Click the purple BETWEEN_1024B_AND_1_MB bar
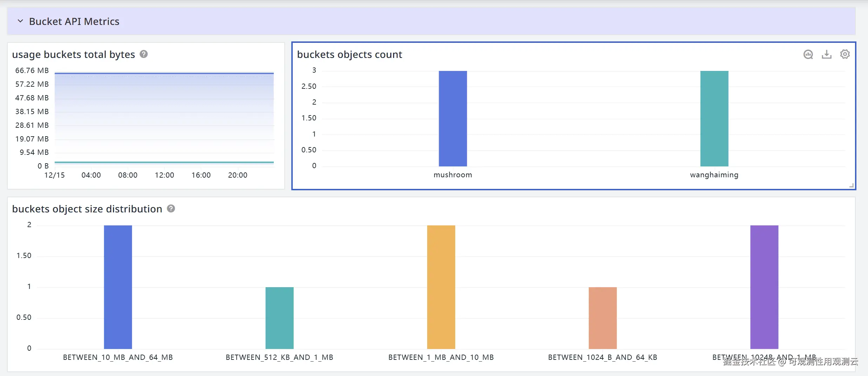Screen dimensions: 868x376 pos(764,287)
